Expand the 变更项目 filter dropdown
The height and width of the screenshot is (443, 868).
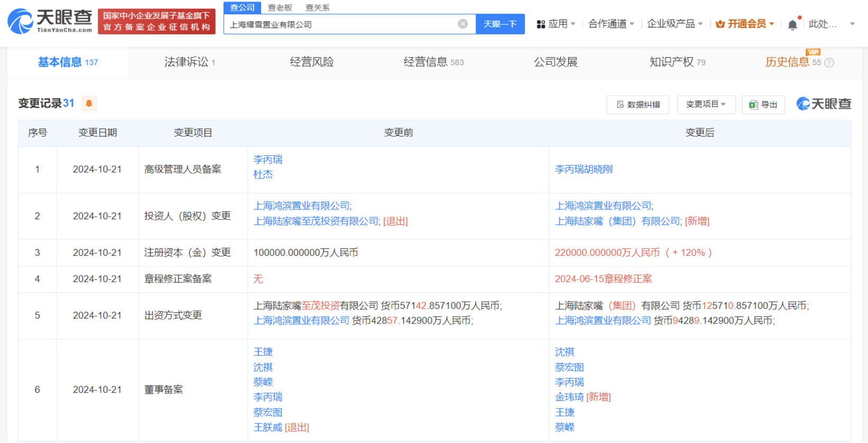coord(706,105)
